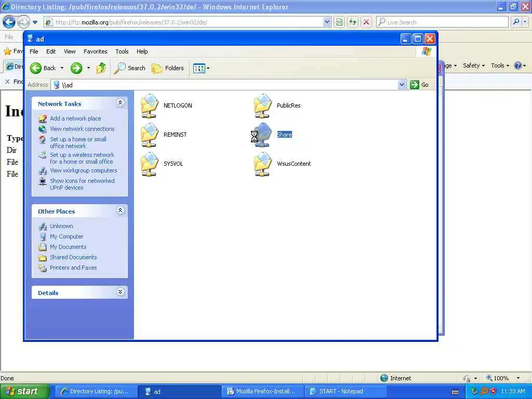Open the View menu
This screenshot has width=532, height=399.
pos(70,51)
